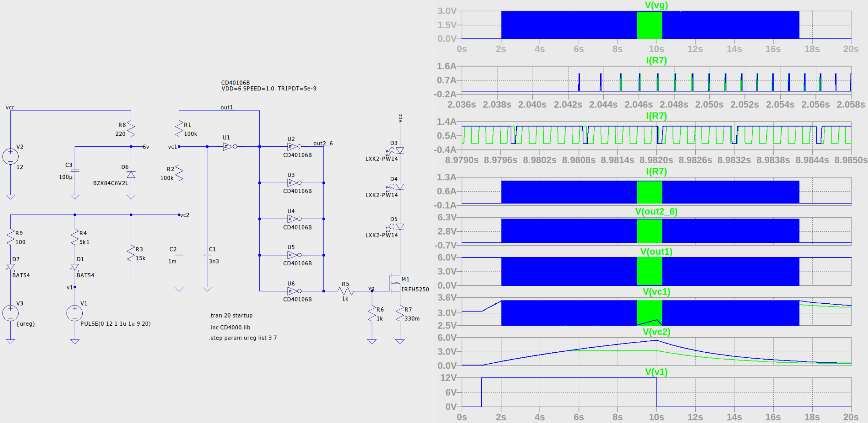Select the U6 CD40106B inverter symbol
The image size is (868, 423).
pos(294,291)
